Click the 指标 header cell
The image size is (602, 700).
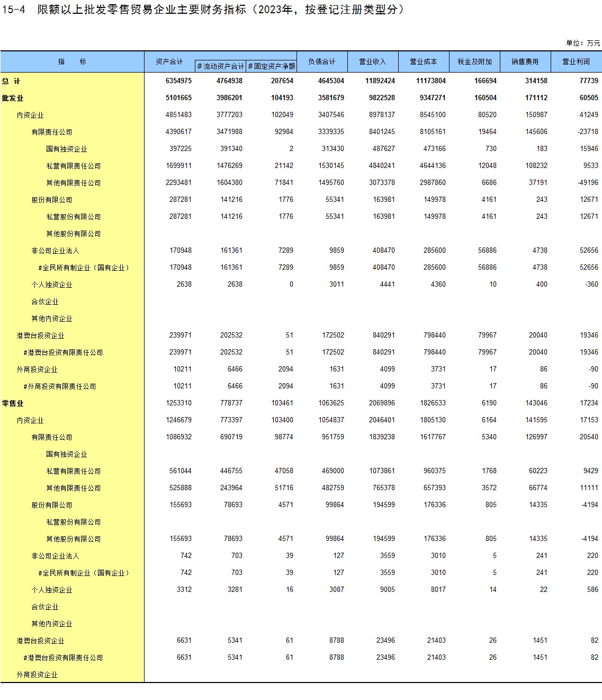(x=72, y=61)
